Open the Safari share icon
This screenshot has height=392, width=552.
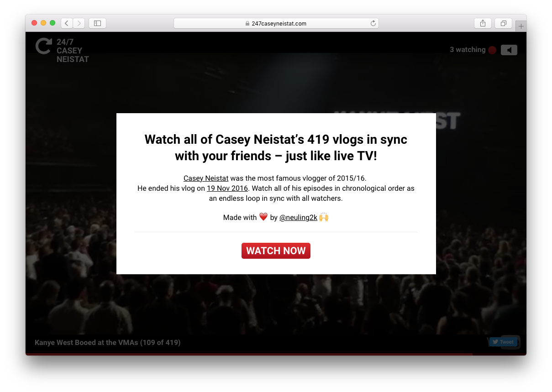(483, 23)
